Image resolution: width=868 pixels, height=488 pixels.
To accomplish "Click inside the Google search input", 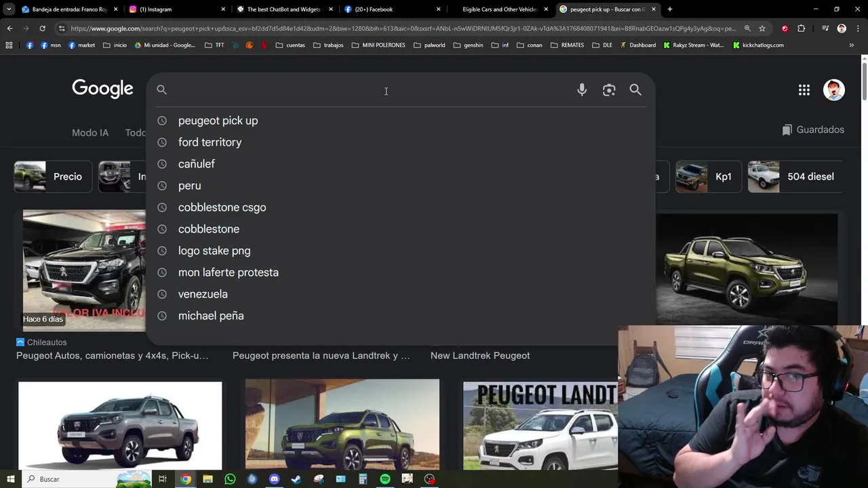I will (370, 89).
